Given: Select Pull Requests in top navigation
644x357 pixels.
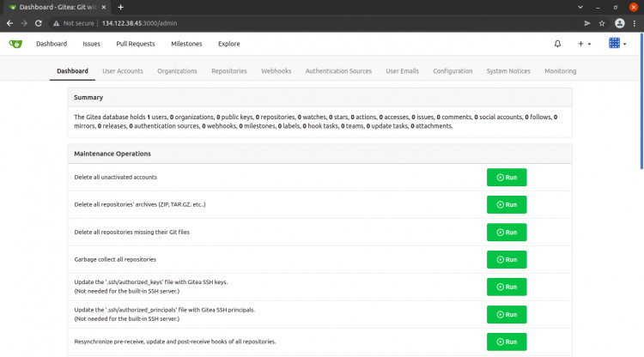Looking at the screenshot, I should click(135, 43).
